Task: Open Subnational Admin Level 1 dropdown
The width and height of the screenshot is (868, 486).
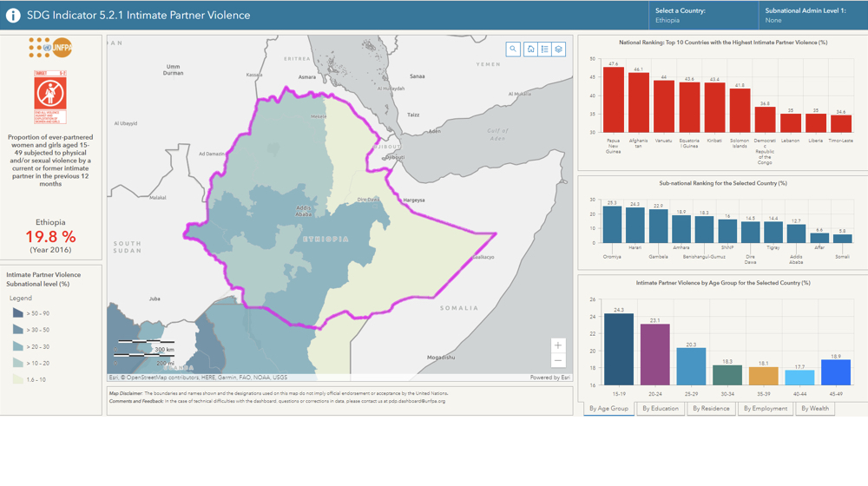Action: pyautogui.click(x=813, y=15)
